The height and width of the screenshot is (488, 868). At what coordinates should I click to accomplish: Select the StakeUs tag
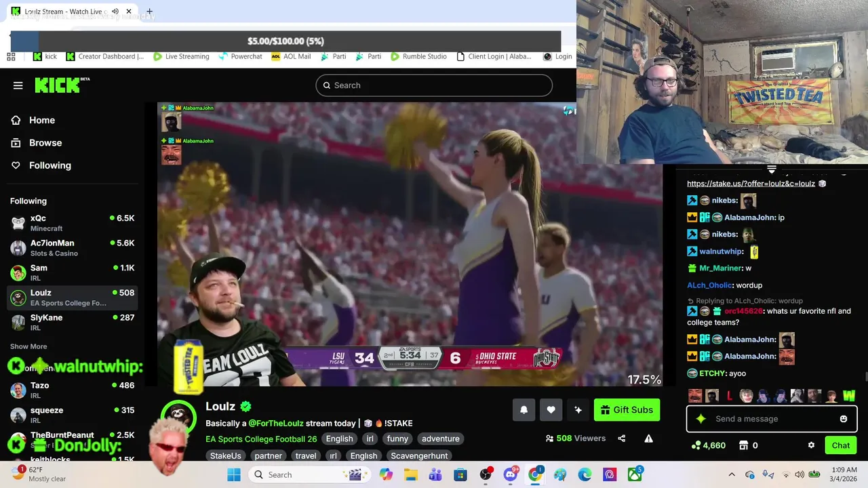226,455
